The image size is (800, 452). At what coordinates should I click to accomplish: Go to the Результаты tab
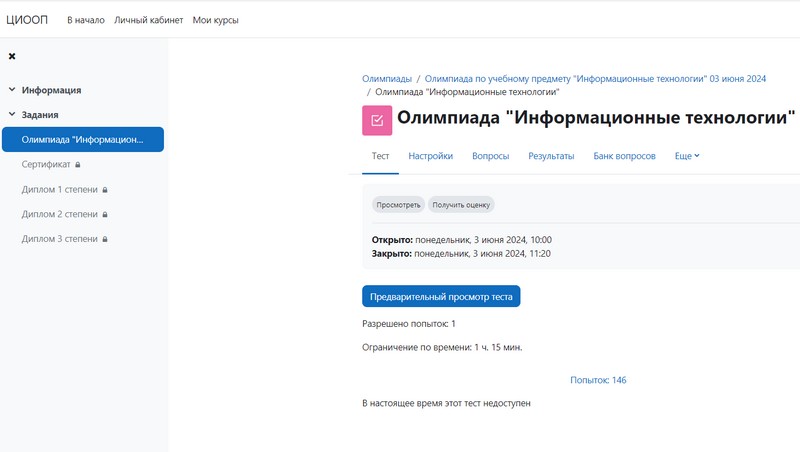(551, 156)
